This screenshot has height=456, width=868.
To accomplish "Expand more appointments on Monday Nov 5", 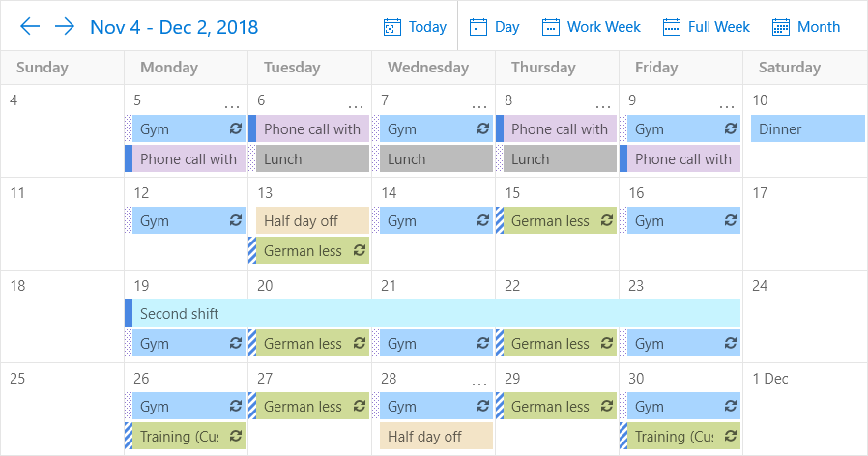I will coord(232,105).
